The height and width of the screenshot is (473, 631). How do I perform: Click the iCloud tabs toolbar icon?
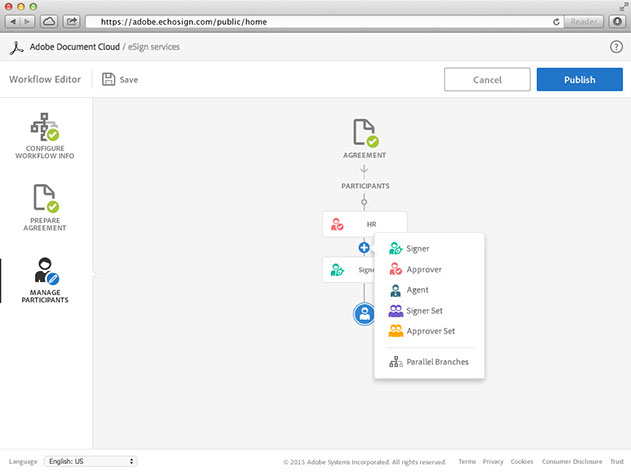[x=49, y=21]
